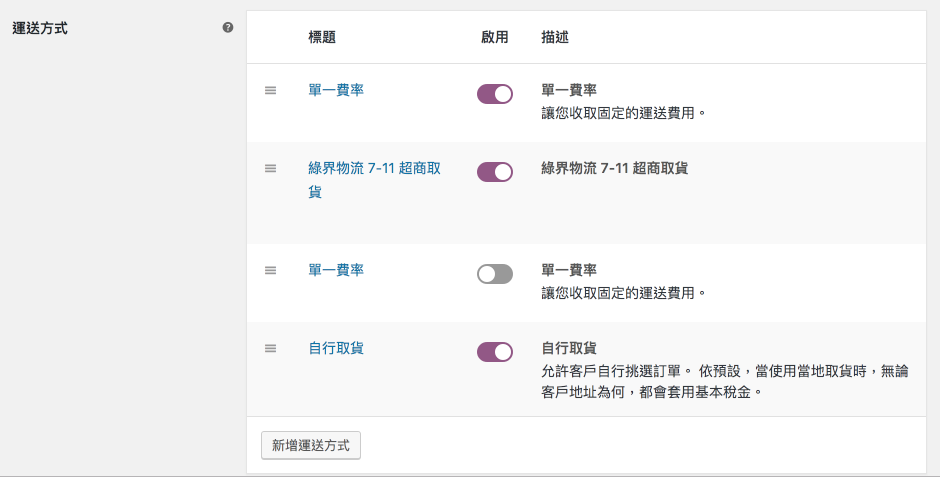Grab the drag handle of enabled 單一費率 row

click(270, 90)
